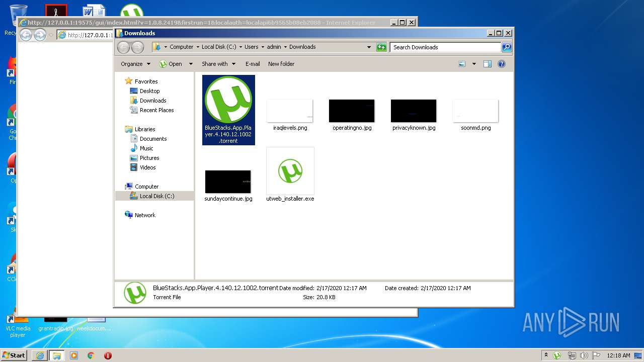Open the Start menu
The image size is (644, 362).
click(x=14, y=355)
